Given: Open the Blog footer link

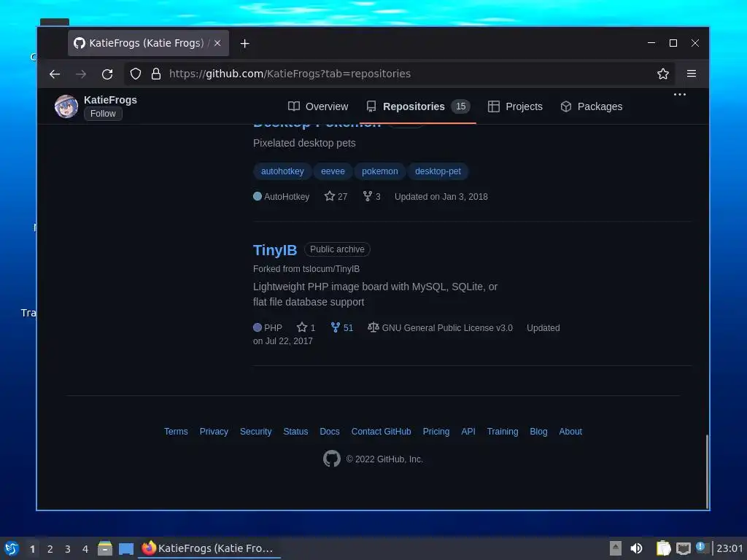Looking at the screenshot, I should click(x=538, y=432).
